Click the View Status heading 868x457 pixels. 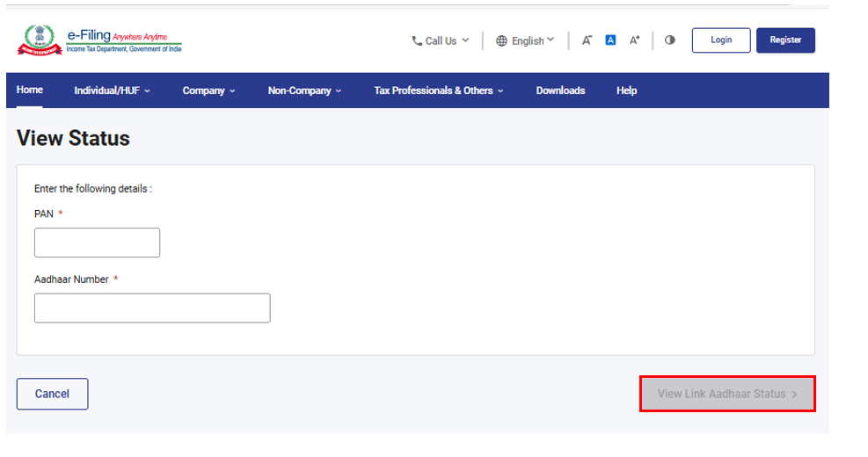click(x=73, y=138)
